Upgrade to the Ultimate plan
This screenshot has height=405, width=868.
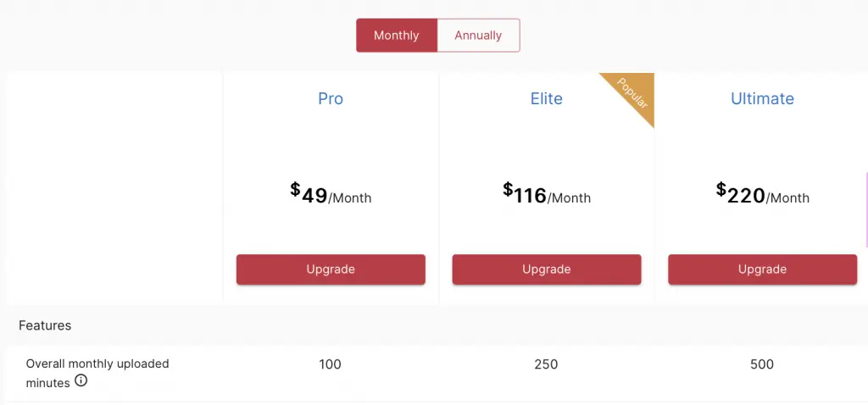tap(762, 269)
